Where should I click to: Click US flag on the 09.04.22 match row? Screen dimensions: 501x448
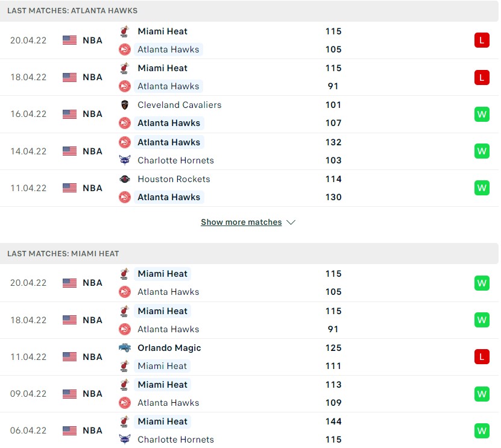click(x=70, y=394)
